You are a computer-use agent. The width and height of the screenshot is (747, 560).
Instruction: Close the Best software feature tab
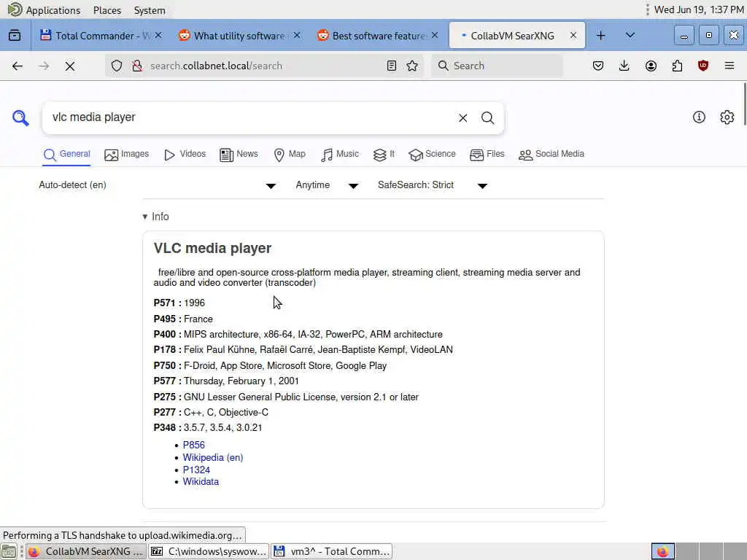(435, 35)
